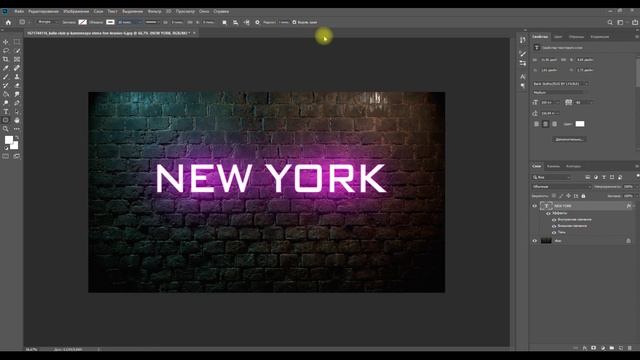Add a layer mask icon
This screenshot has width=640, height=360.
pos(593,348)
